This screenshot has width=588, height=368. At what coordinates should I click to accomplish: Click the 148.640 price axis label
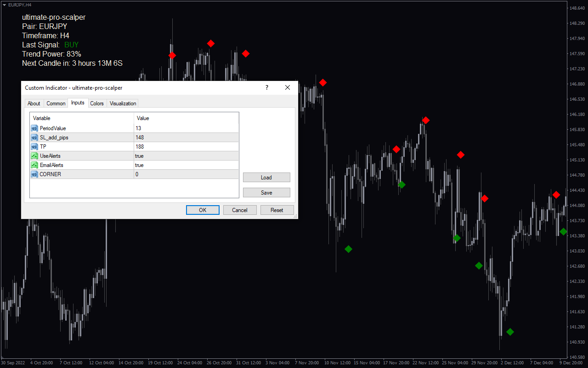tap(577, 8)
